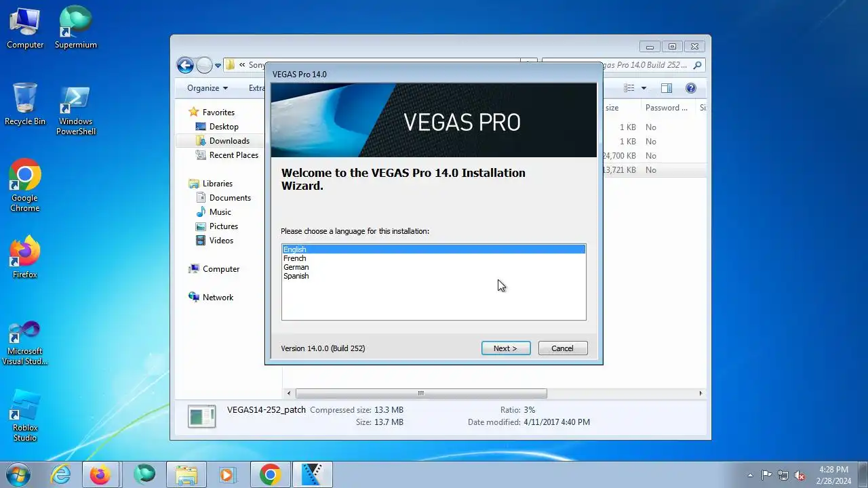
Task: Click the horizontal scrollbar thumb in Explorer
Action: [421, 393]
